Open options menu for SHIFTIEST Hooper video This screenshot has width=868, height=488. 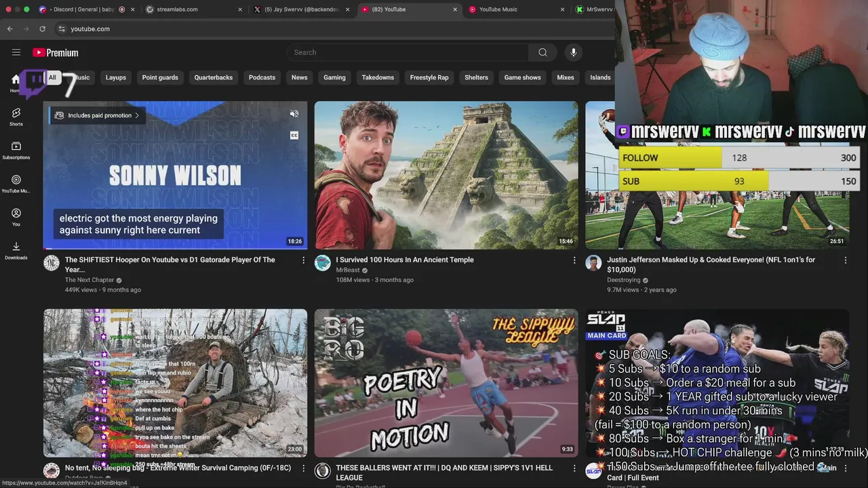click(303, 260)
